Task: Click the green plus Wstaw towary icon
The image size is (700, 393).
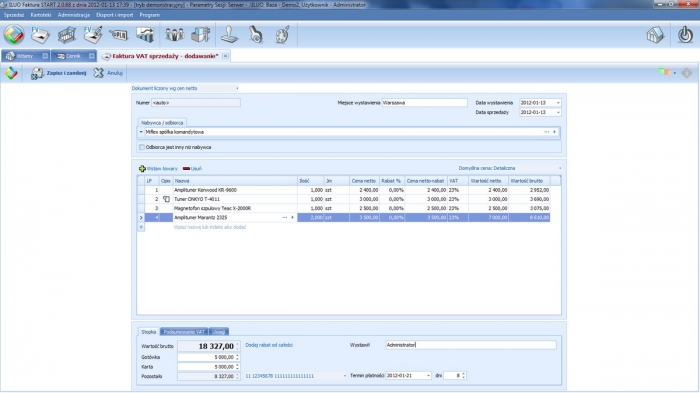Action: click(142, 168)
